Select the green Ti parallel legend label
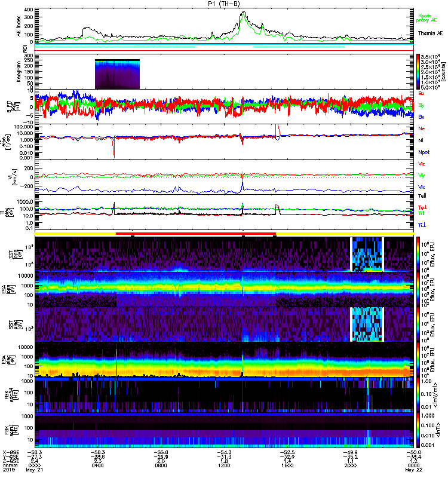The width and height of the screenshot is (448, 478). 421,213
